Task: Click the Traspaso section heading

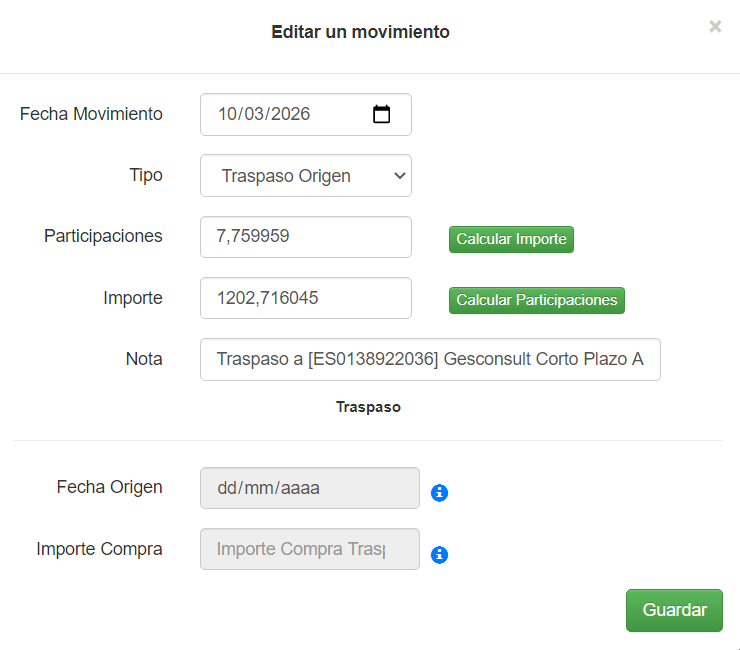Action: 368,407
